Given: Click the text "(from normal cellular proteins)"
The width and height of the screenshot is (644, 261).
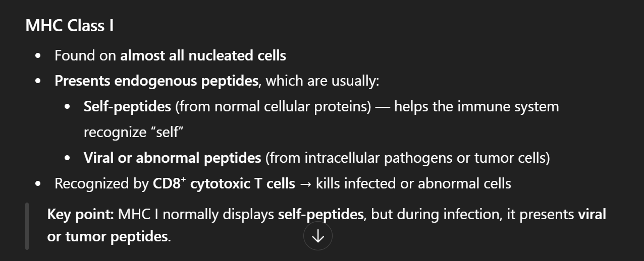Looking at the screenshot, I should pyautogui.click(x=273, y=107).
